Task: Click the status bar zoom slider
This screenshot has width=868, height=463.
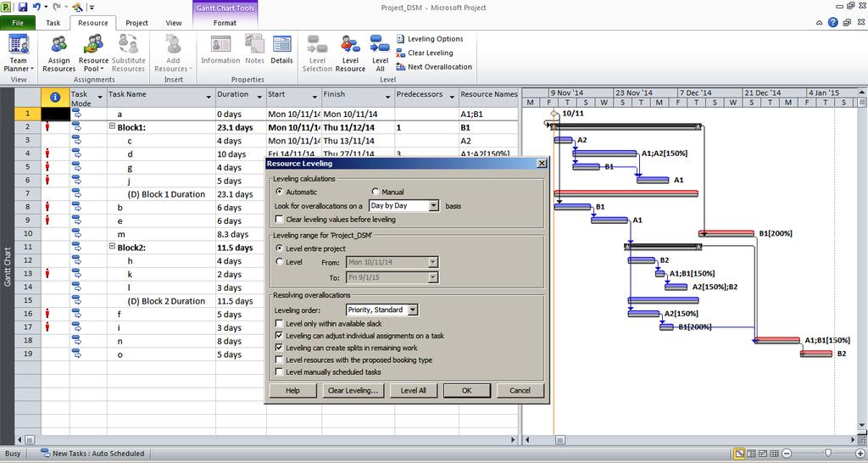Action: (x=828, y=454)
